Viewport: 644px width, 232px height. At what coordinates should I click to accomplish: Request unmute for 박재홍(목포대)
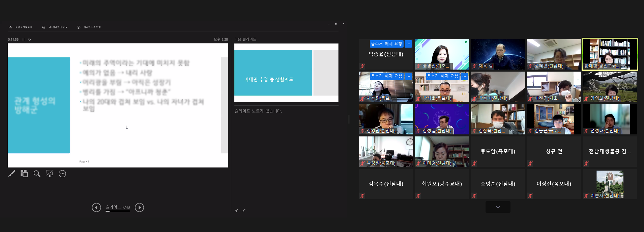coord(442,76)
